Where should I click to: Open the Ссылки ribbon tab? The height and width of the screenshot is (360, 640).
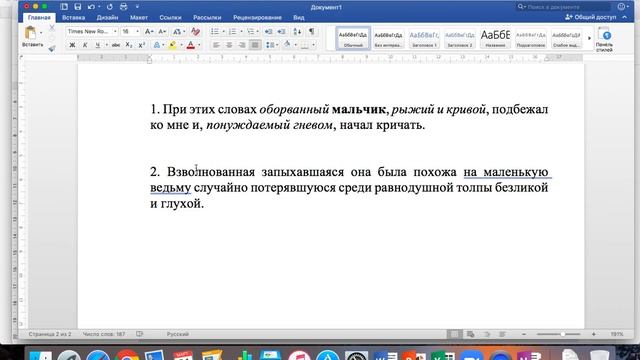tap(170, 18)
